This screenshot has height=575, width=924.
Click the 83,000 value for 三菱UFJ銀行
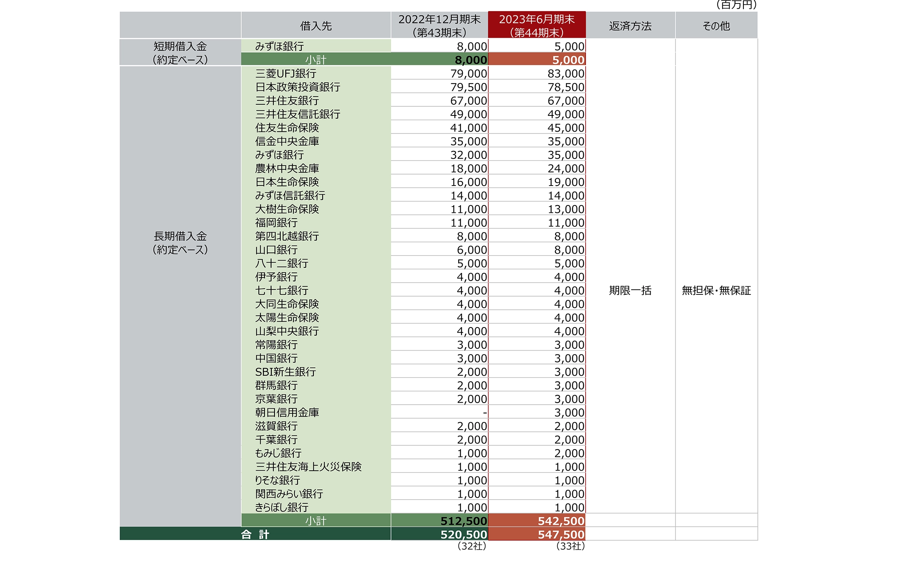[566, 74]
